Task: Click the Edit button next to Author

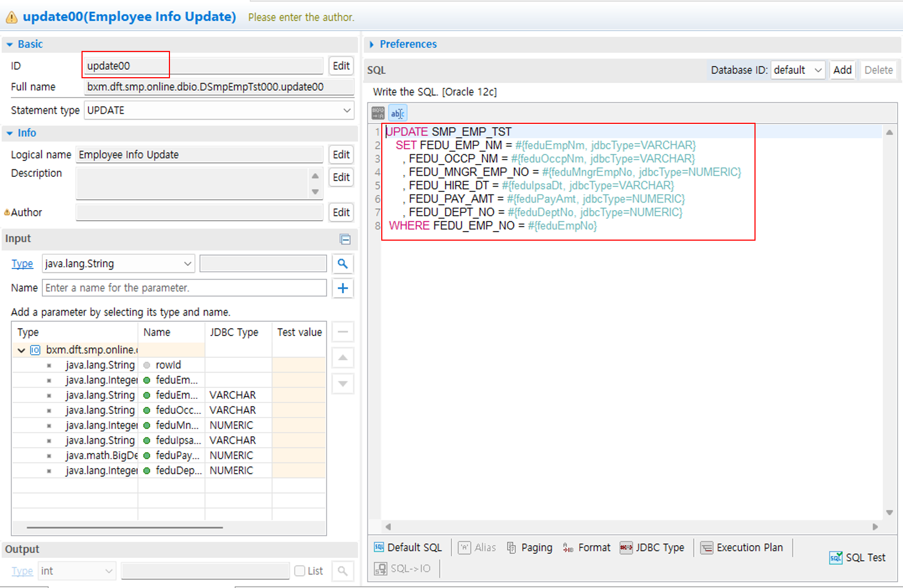Action: [341, 212]
